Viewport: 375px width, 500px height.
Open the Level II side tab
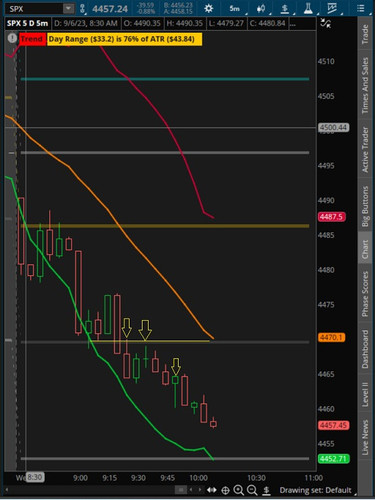[365, 394]
